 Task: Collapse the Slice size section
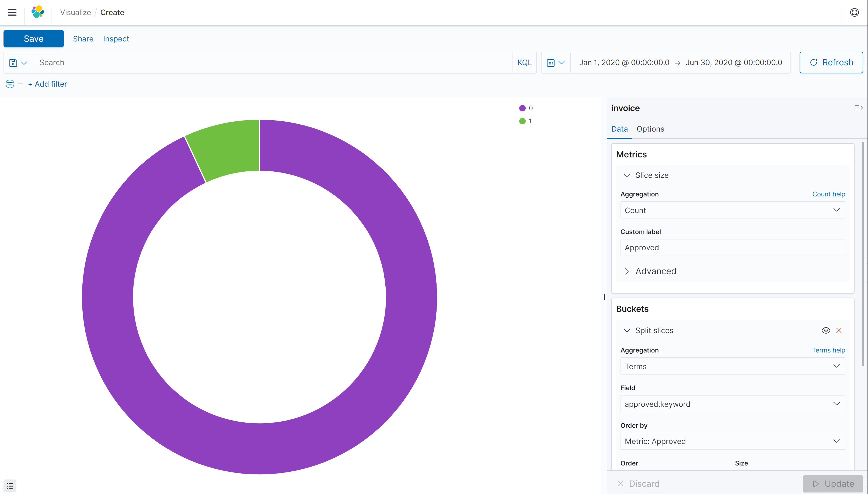[x=627, y=175]
